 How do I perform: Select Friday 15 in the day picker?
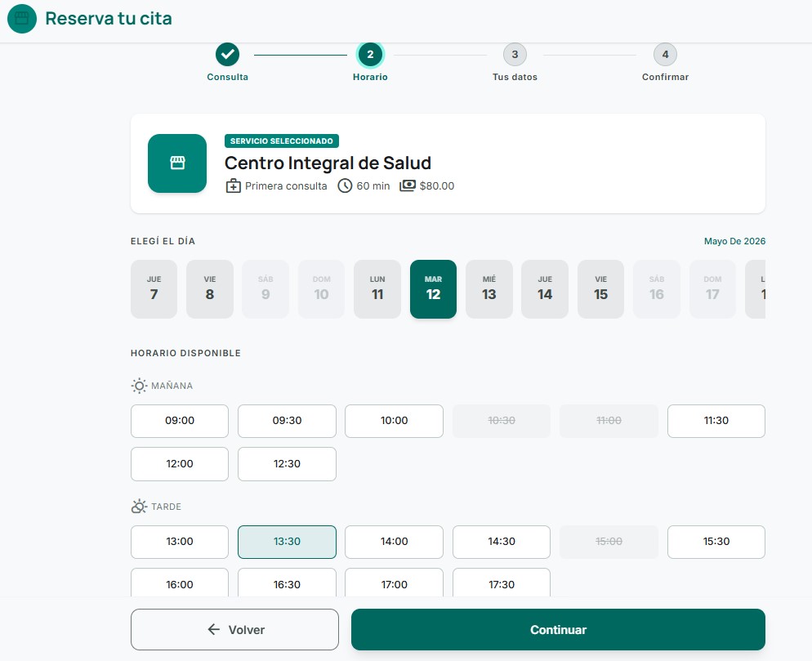(x=600, y=289)
